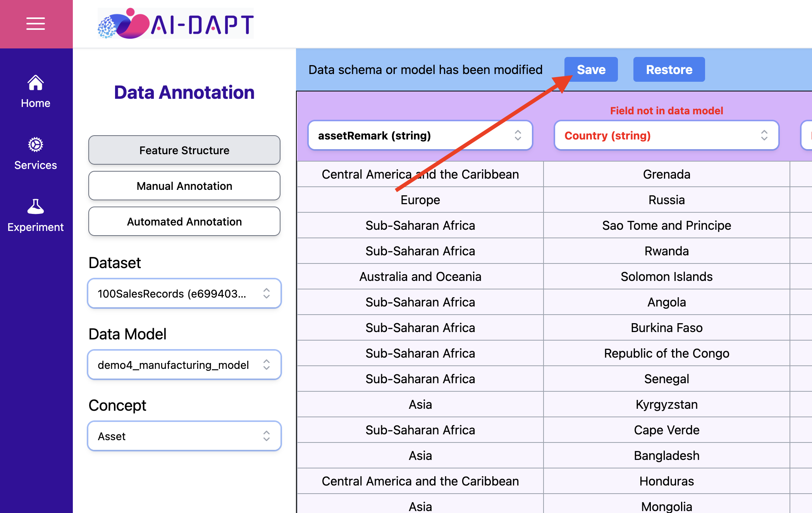Switch to Automated Annotation
812x513 pixels.
184,221
